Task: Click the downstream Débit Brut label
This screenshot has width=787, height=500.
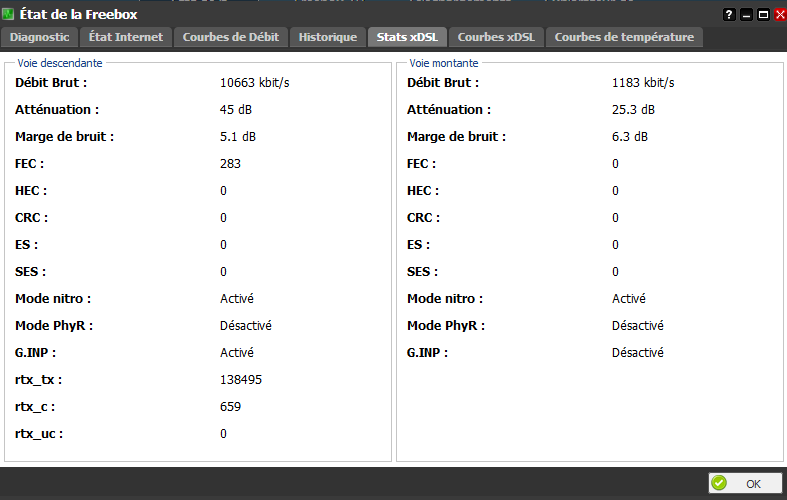Action: coord(51,83)
